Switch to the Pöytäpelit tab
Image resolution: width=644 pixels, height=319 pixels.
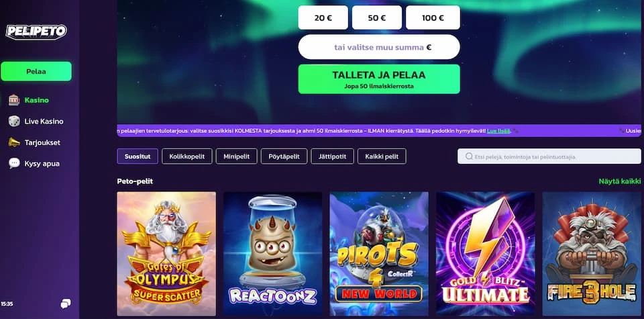click(x=284, y=156)
